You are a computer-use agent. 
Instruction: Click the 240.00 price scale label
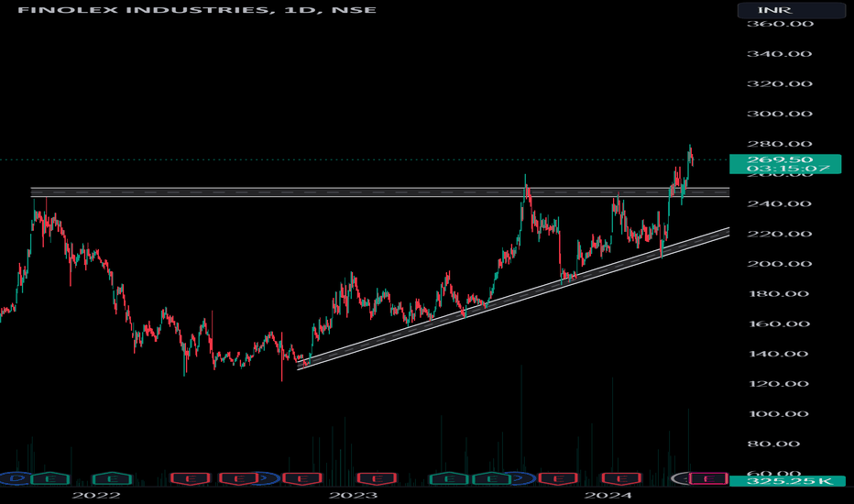780,203
